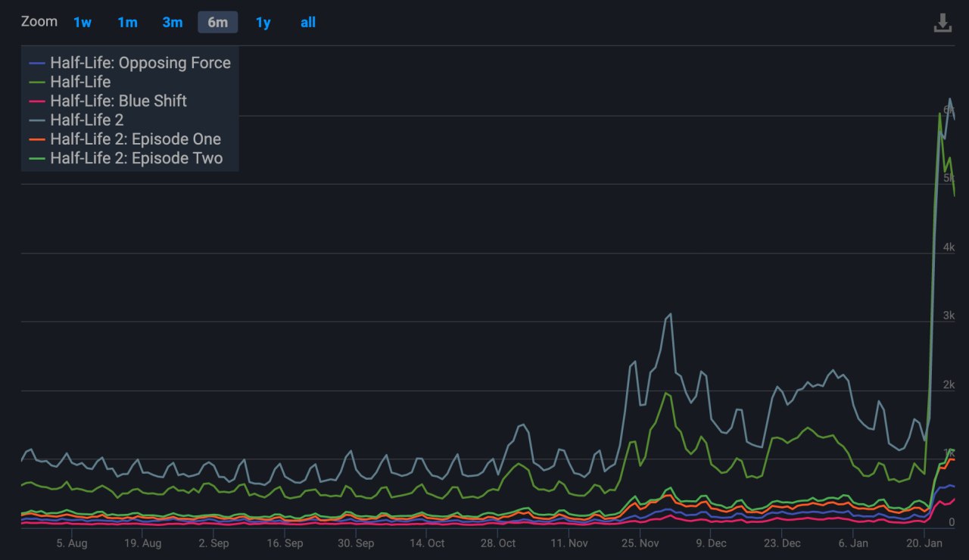The height and width of the screenshot is (560, 969).
Task: Click the 9. Dec date axis label
Action: 711,543
